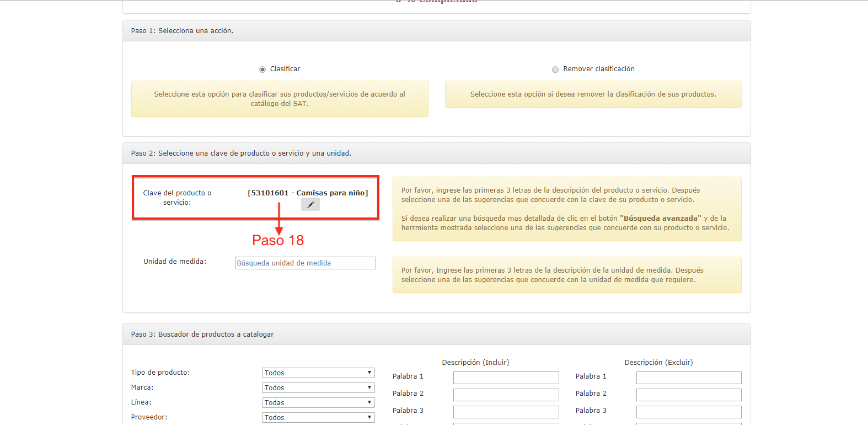Image resolution: width=868 pixels, height=425 pixels.
Task: Click the Paso 1 section header
Action: 183,31
